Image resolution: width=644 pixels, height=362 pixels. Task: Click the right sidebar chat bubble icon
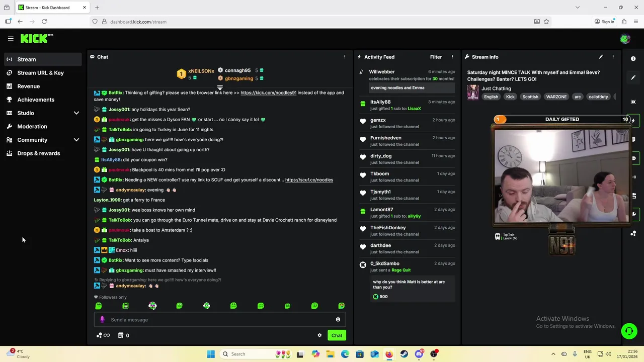pos(634,158)
